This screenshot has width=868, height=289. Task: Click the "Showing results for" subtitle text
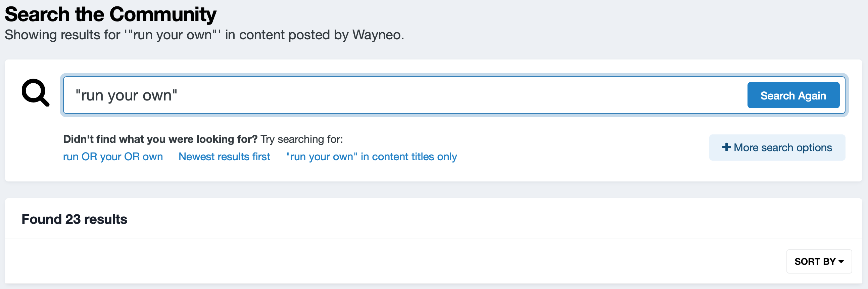pyautogui.click(x=62, y=35)
